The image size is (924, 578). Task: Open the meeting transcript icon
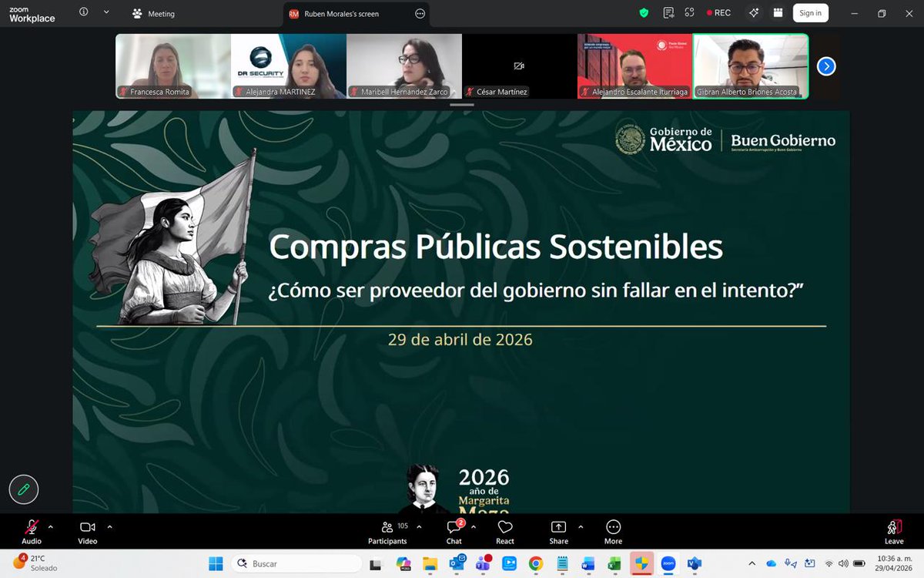[668, 13]
